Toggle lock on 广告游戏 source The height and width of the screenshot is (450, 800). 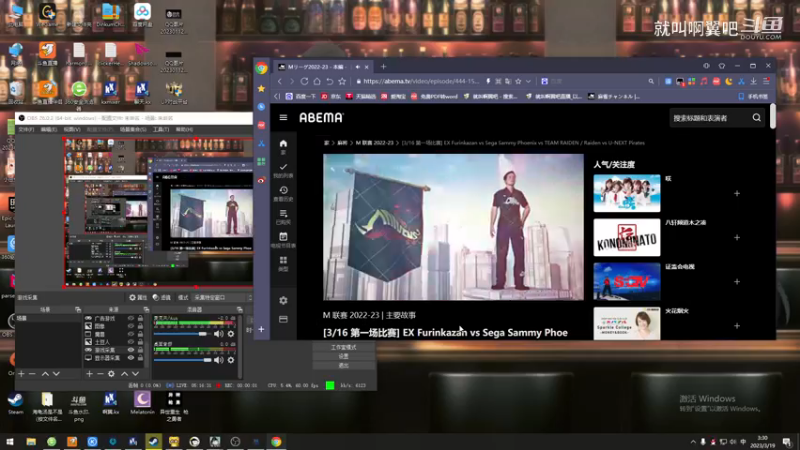click(x=140, y=318)
